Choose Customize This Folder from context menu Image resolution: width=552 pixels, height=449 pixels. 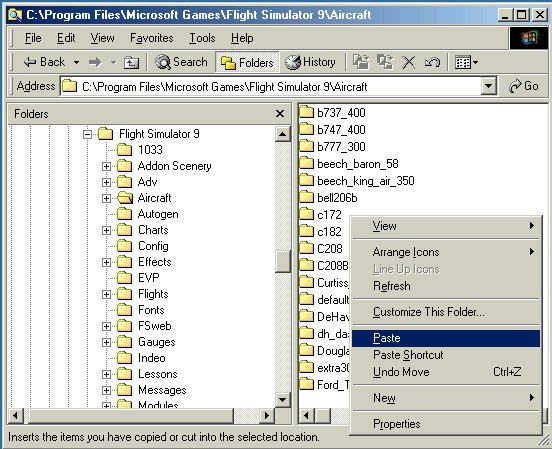pyautogui.click(x=446, y=312)
